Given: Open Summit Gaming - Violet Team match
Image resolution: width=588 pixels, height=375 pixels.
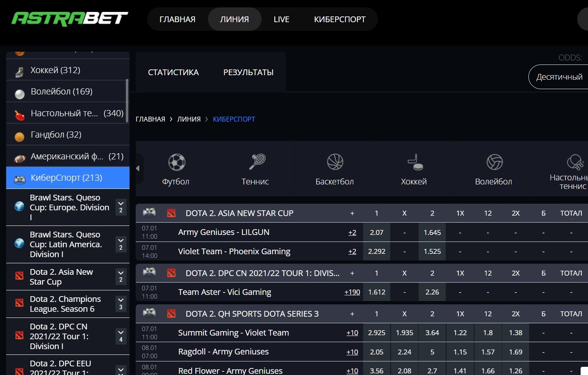Looking at the screenshot, I should (234, 333).
